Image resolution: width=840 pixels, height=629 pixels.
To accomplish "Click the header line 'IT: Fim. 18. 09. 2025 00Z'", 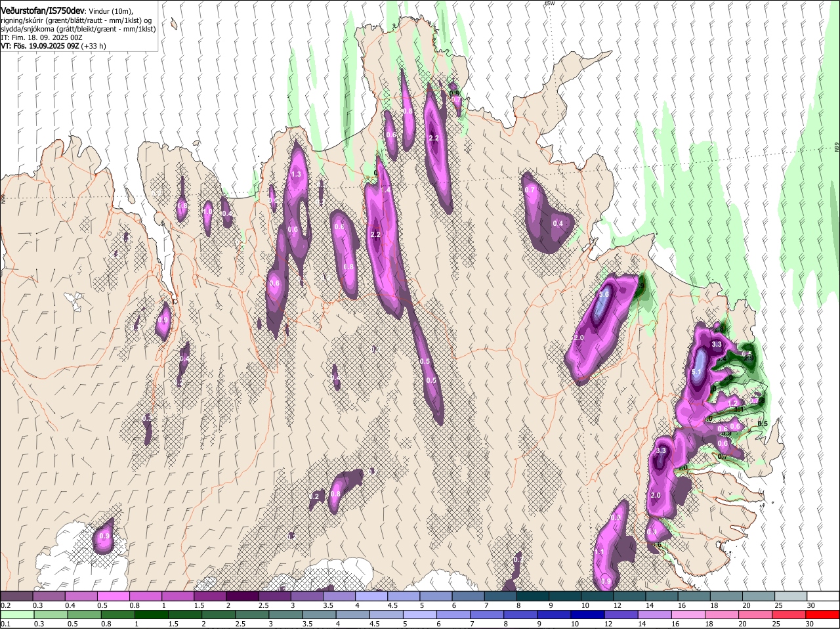I will point(41,37).
